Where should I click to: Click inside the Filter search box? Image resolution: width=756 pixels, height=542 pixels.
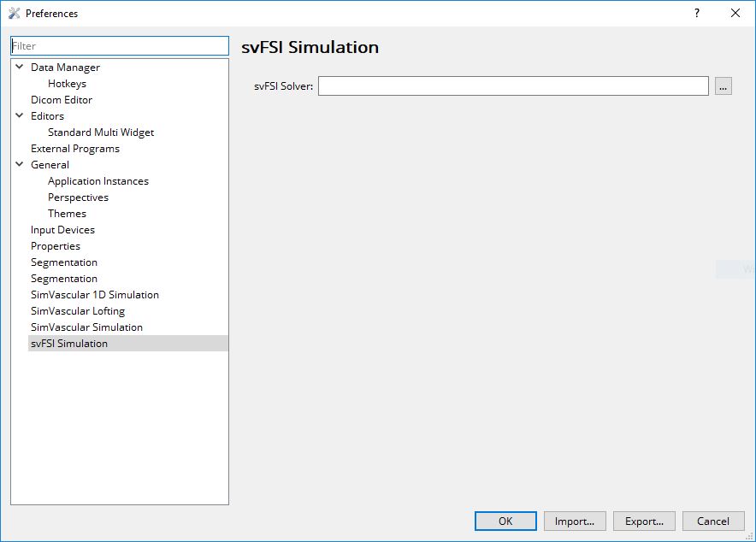[119, 45]
